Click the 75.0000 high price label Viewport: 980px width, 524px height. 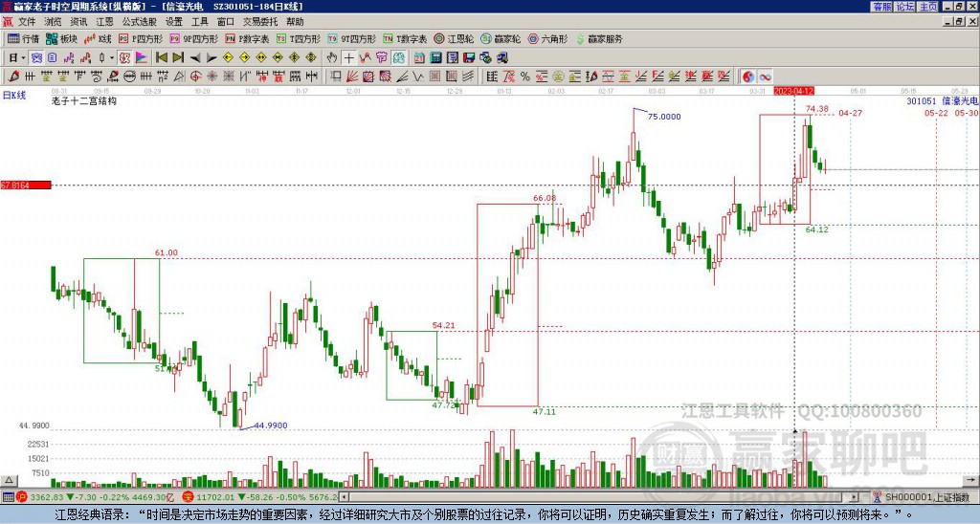coord(664,117)
